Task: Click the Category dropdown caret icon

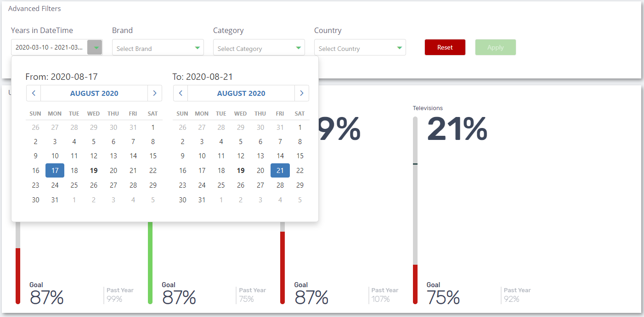Action: coord(298,47)
